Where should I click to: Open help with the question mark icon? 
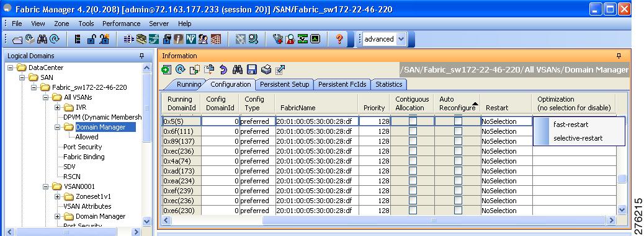pyautogui.click(x=339, y=40)
